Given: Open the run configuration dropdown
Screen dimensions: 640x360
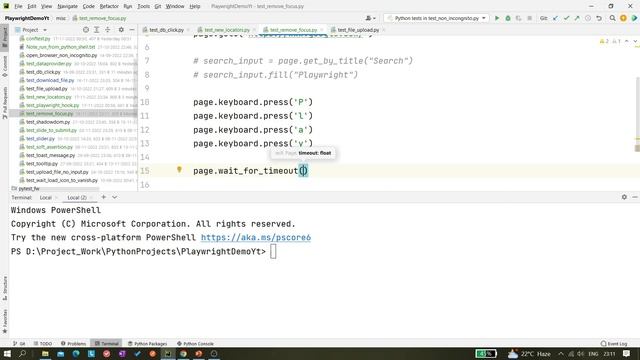Looking at the screenshot, I should (436, 18).
